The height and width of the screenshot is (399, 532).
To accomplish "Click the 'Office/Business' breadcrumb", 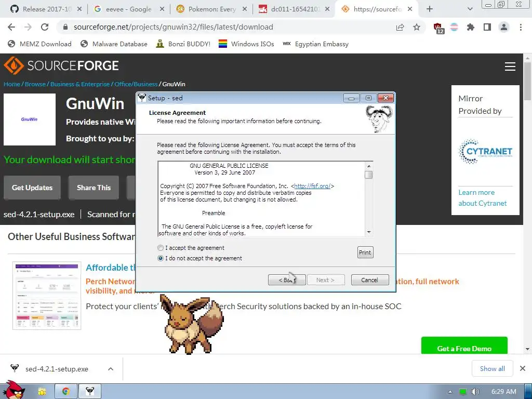I will pos(136,84).
